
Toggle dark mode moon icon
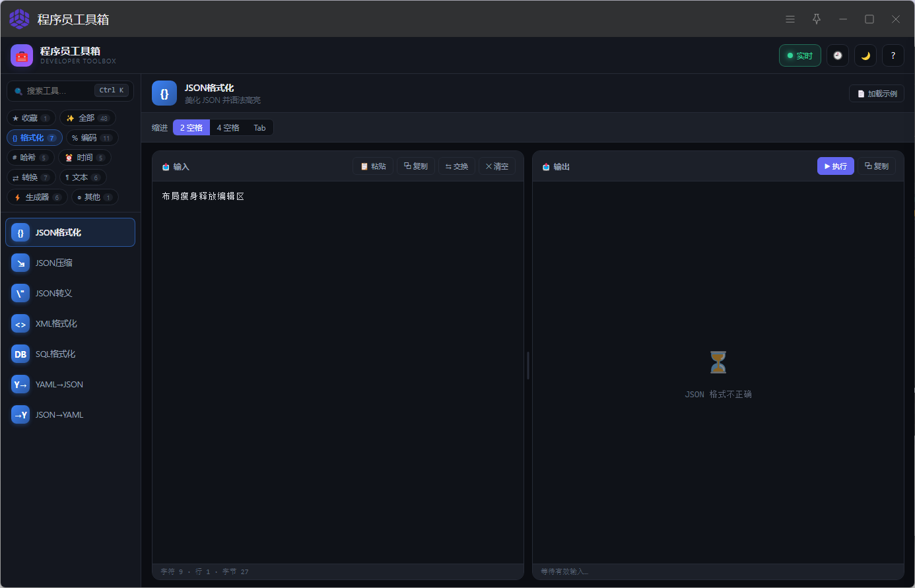[865, 55]
